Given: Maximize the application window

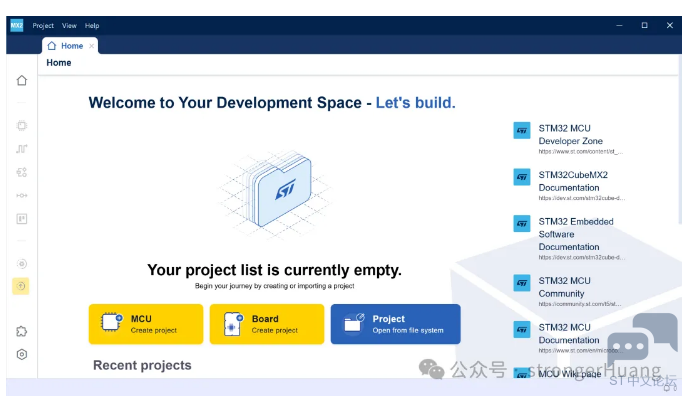Looking at the screenshot, I should (644, 25).
